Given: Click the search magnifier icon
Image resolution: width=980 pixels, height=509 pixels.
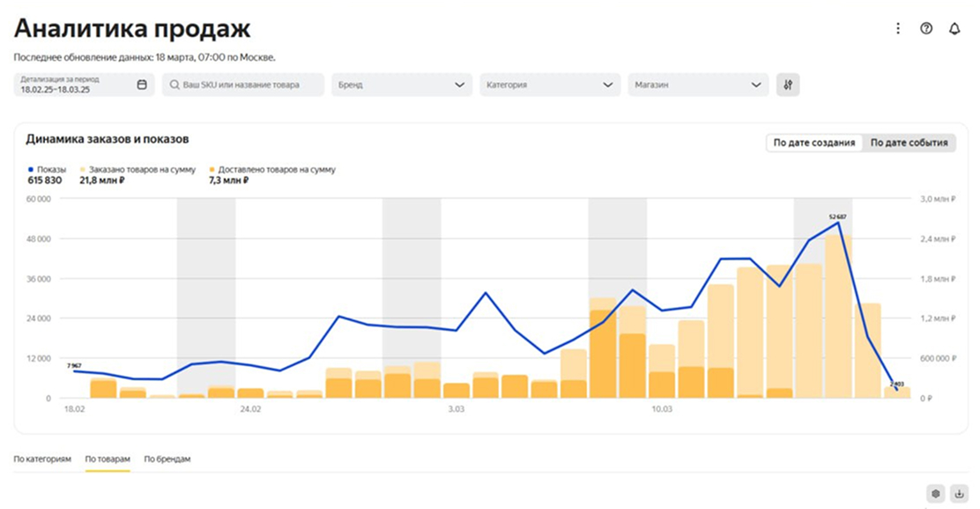Looking at the screenshot, I should click(x=174, y=85).
